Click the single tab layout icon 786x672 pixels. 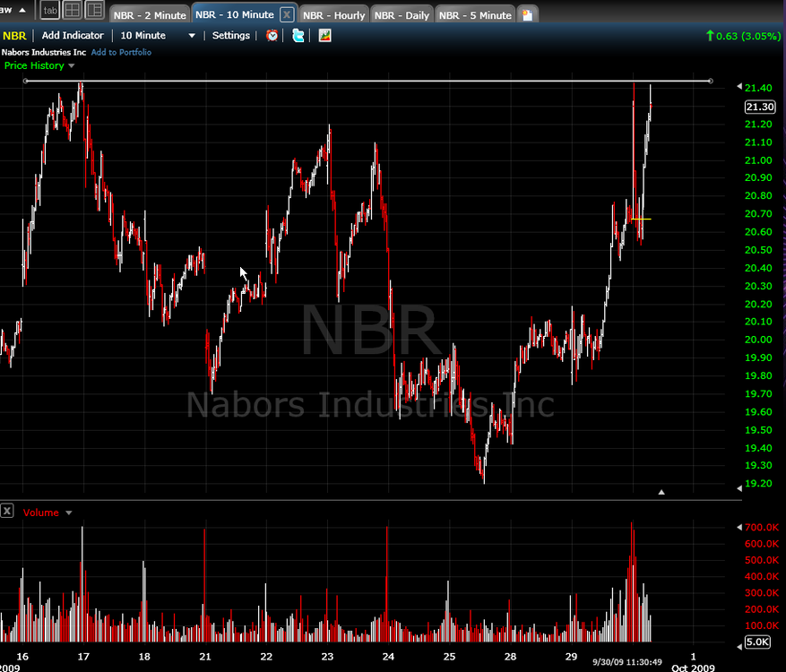pos(49,10)
